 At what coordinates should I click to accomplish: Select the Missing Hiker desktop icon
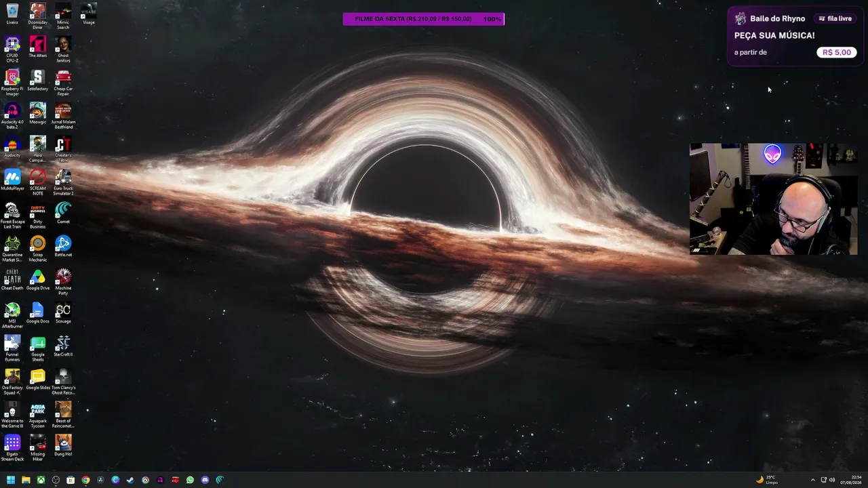(37, 448)
